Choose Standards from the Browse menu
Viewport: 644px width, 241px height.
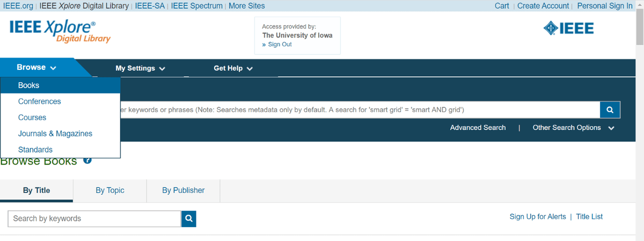35,150
